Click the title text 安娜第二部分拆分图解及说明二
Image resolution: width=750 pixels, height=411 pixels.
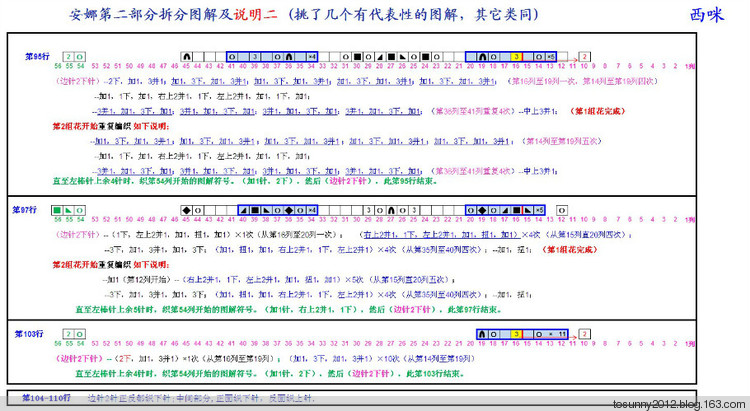click(173, 15)
